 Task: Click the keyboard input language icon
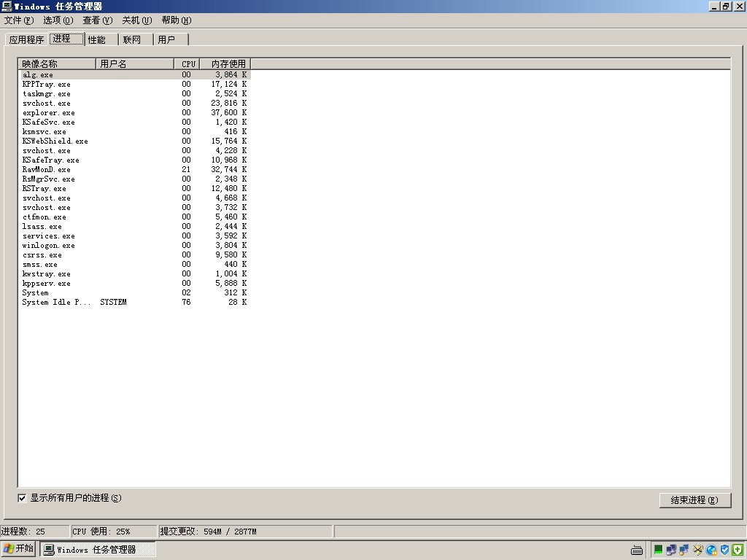coord(636,550)
